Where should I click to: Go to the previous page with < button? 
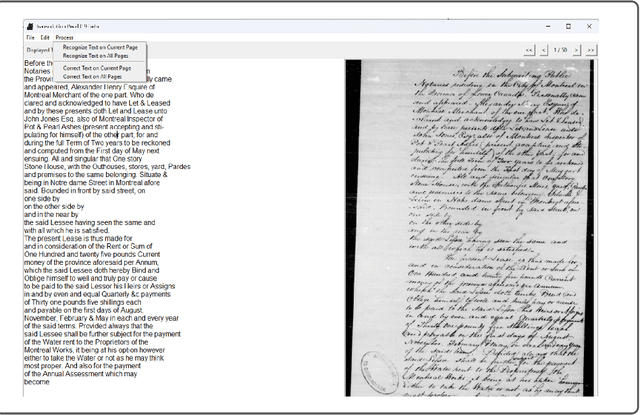pos(544,49)
